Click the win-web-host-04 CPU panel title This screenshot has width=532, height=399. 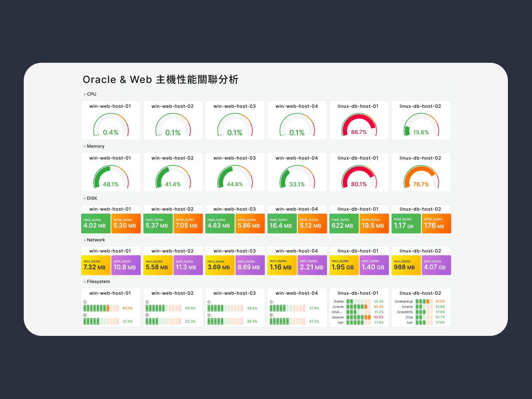pos(297,106)
